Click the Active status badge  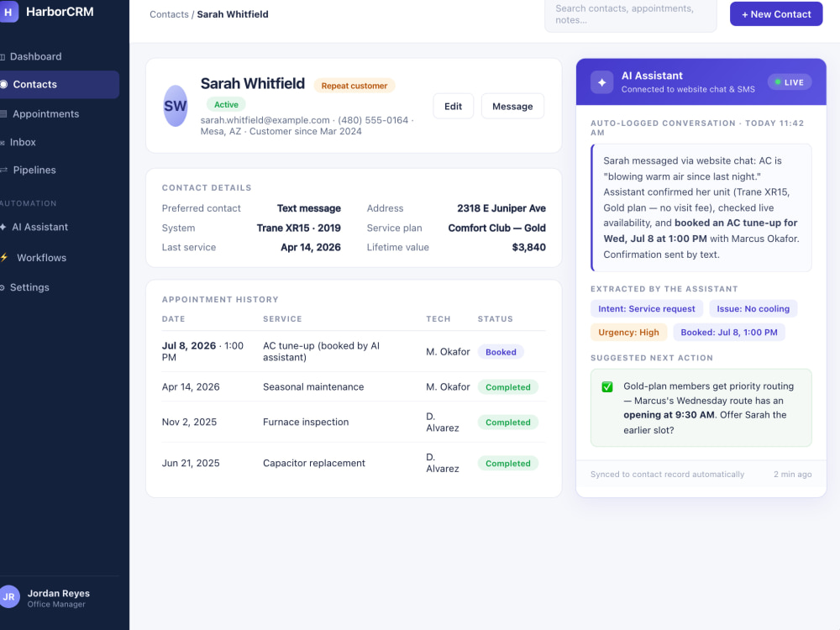point(226,104)
